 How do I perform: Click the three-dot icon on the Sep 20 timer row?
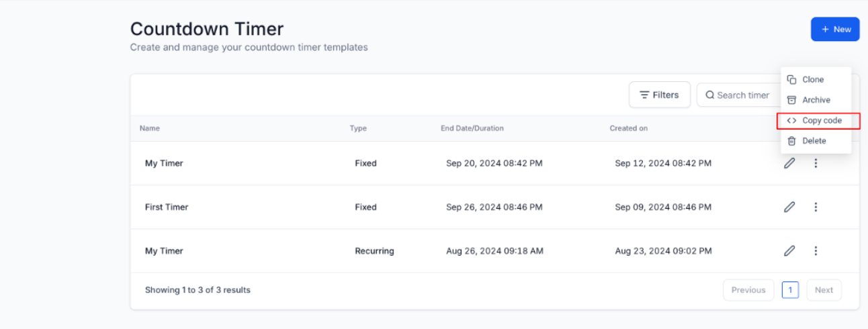(816, 163)
